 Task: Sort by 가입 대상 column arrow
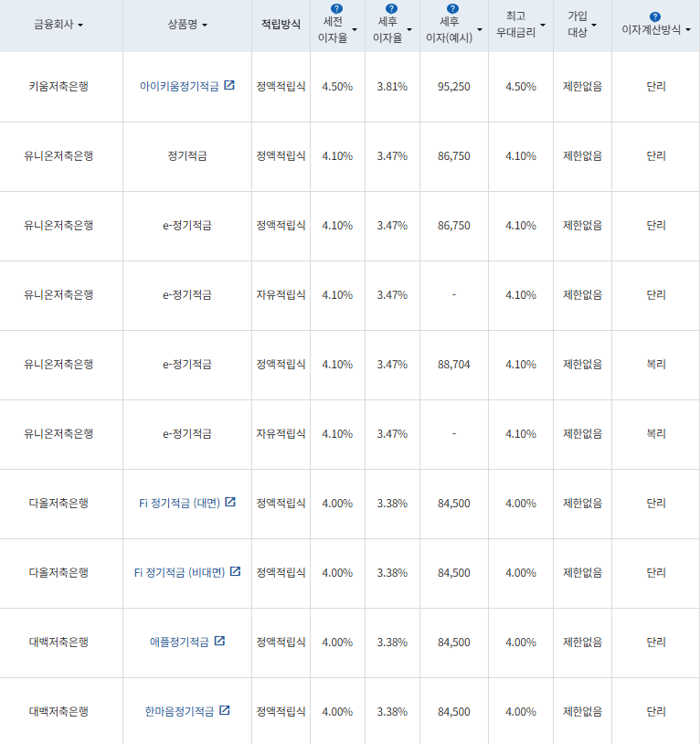pos(594,26)
